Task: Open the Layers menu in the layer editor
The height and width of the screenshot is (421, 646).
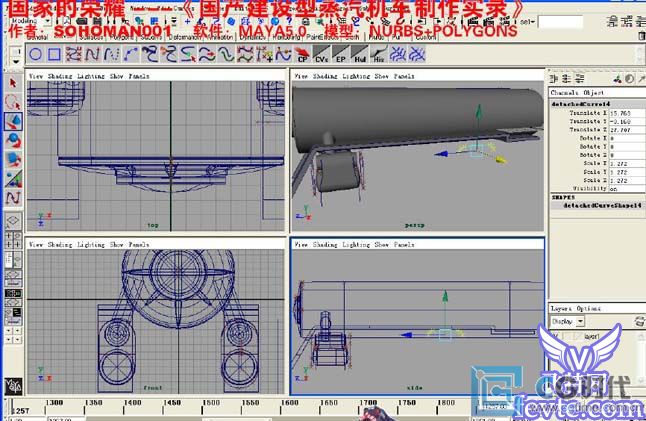Action: [561, 308]
